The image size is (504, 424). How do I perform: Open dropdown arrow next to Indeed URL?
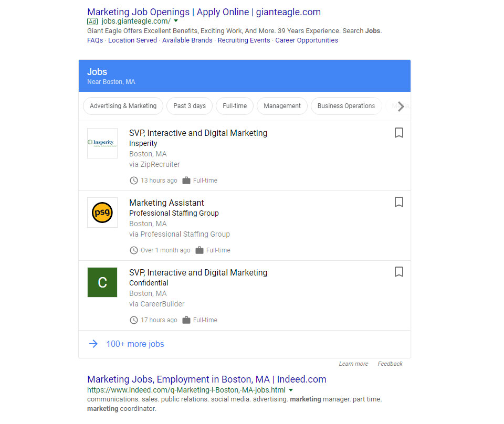[291, 390]
